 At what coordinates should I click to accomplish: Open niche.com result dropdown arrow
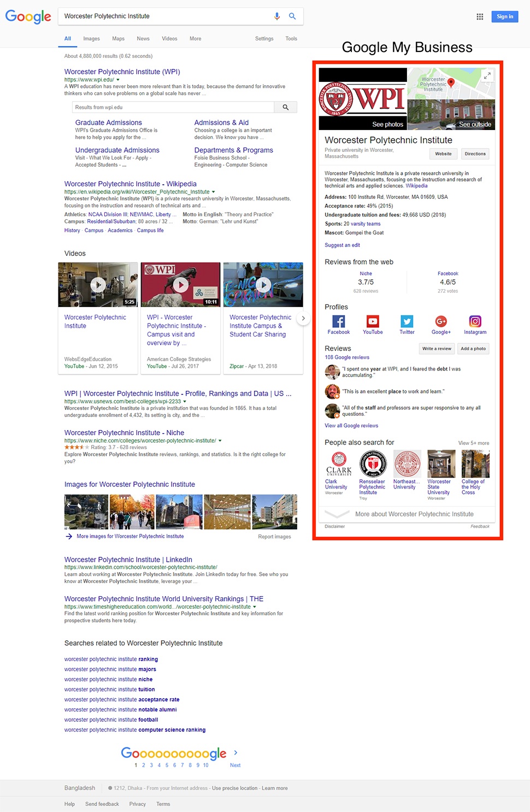(x=220, y=440)
